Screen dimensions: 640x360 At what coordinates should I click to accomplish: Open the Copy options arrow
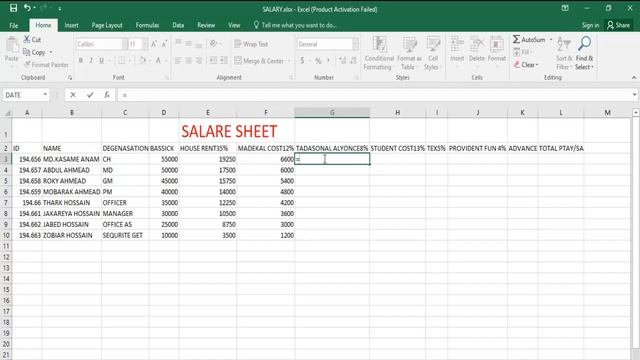coord(51,52)
